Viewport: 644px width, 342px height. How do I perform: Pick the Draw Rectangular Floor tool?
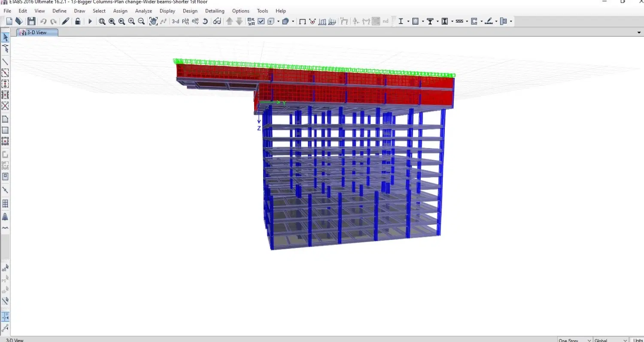[x=5, y=130]
